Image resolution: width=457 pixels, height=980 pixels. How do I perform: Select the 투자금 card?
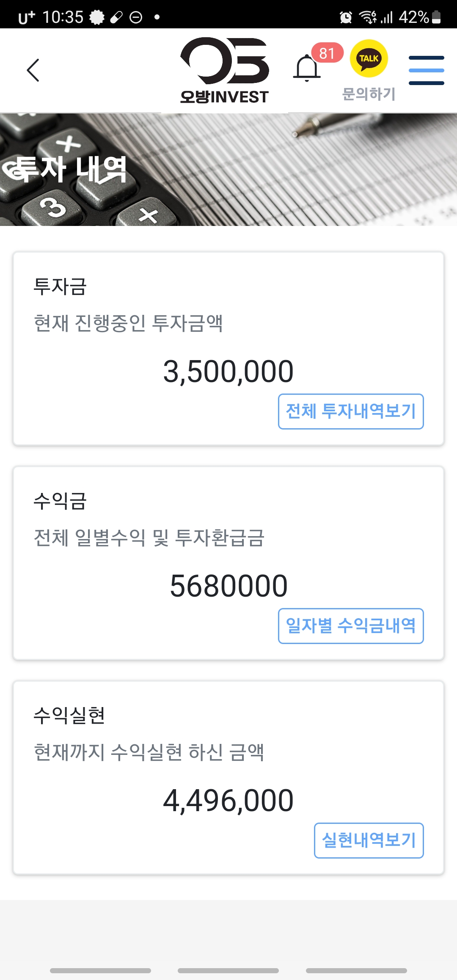tap(228, 349)
